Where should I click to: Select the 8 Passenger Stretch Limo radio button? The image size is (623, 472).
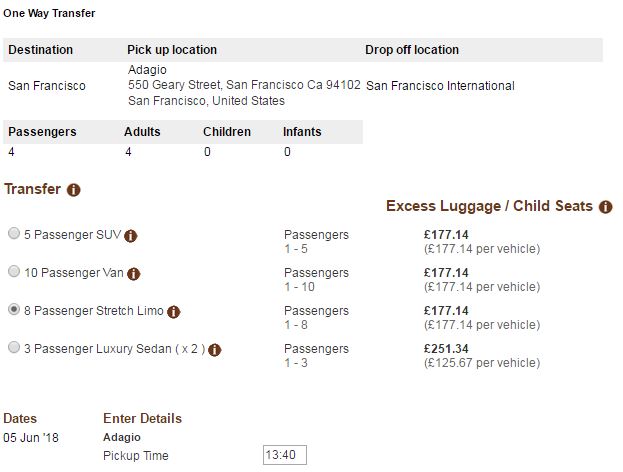[x=13, y=309]
